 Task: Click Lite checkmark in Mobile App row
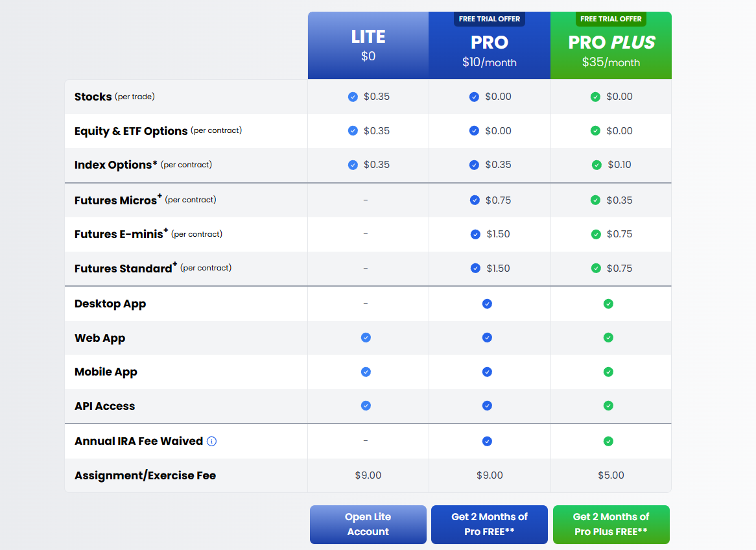(x=366, y=372)
